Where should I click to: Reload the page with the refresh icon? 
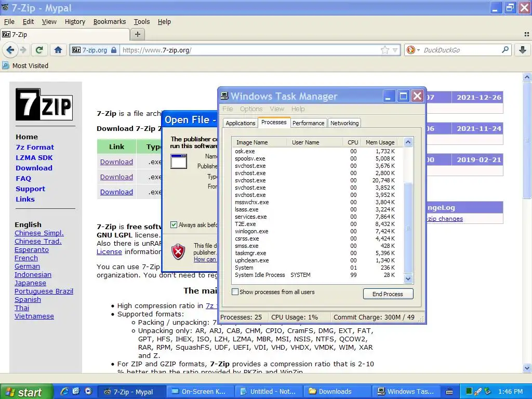point(39,50)
